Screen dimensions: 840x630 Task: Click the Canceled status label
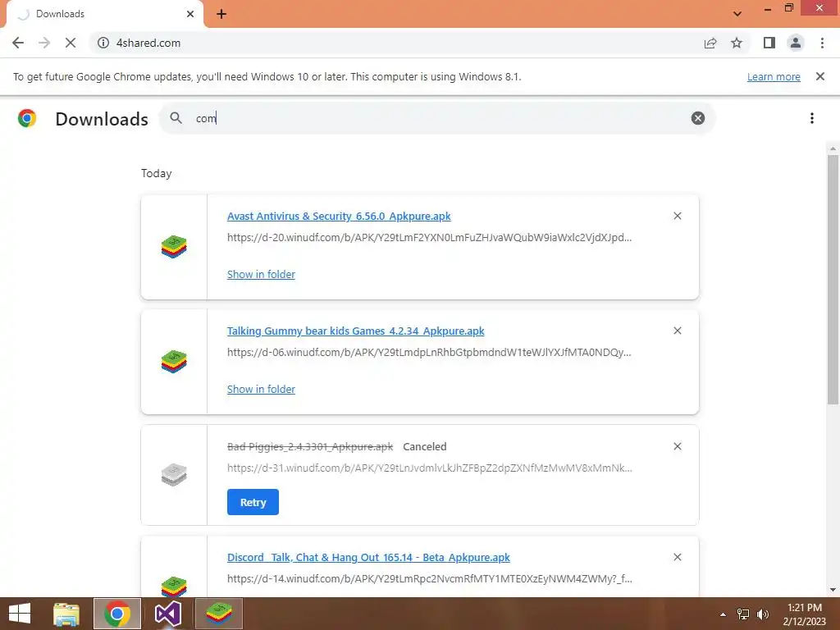coord(424,447)
